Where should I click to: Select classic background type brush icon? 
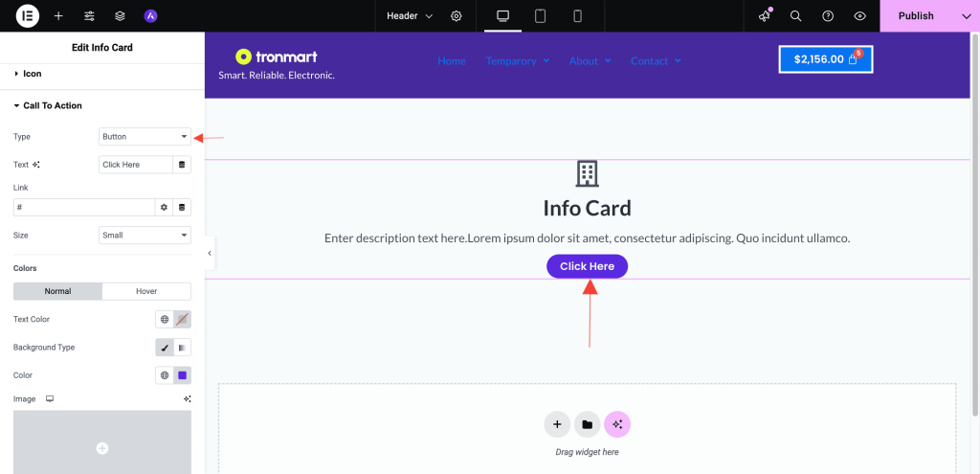(x=165, y=348)
